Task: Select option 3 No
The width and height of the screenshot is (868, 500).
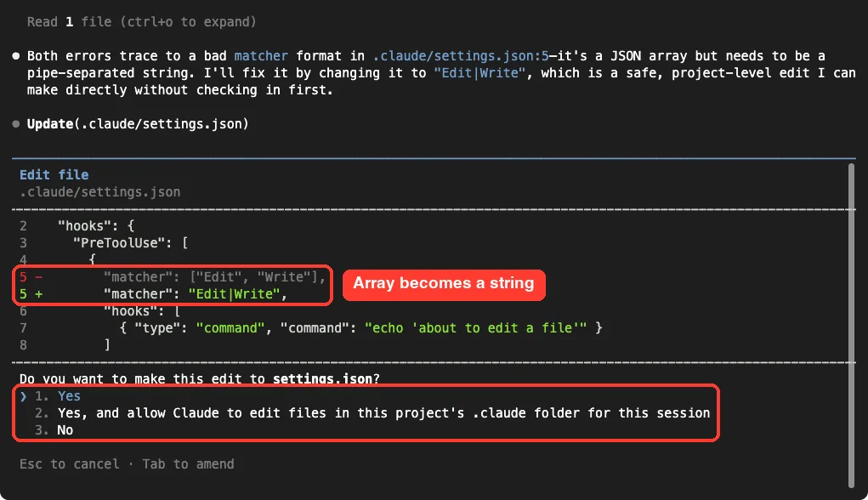Action: click(x=54, y=430)
